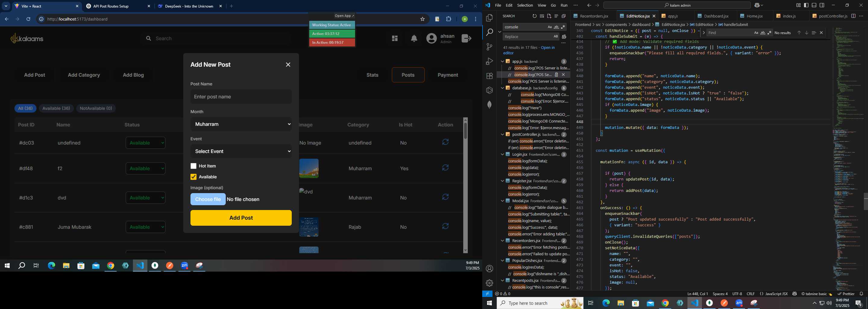Toggle Match Case in sidebar search field
The image size is (868, 309).
pos(549,27)
